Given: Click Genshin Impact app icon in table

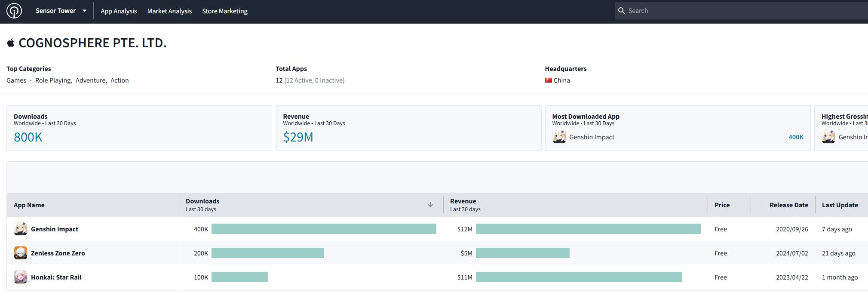Looking at the screenshot, I should tap(21, 229).
